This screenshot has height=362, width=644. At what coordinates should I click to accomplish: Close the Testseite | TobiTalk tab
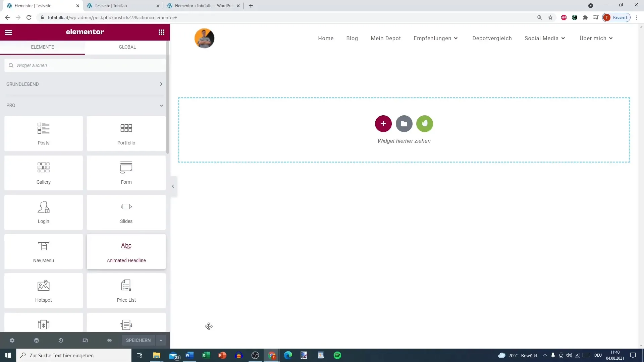pyautogui.click(x=158, y=6)
